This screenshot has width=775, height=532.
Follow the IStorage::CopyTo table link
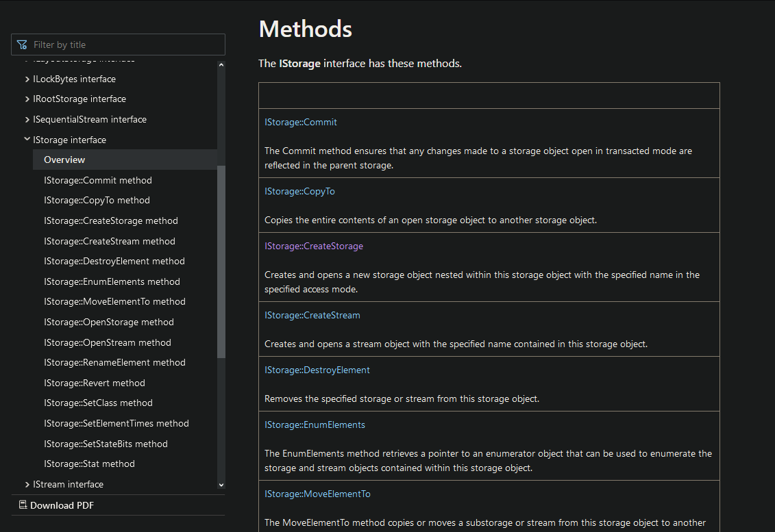pyautogui.click(x=299, y=191)
